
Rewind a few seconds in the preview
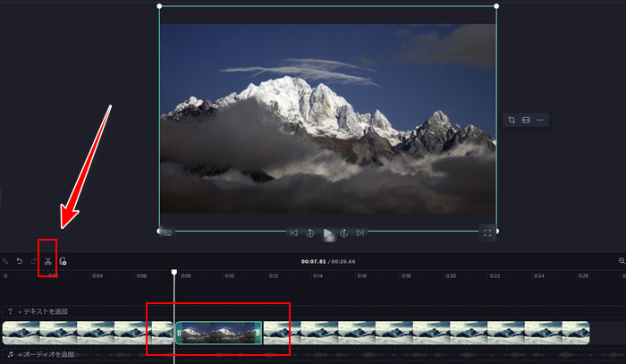[309, 233]
